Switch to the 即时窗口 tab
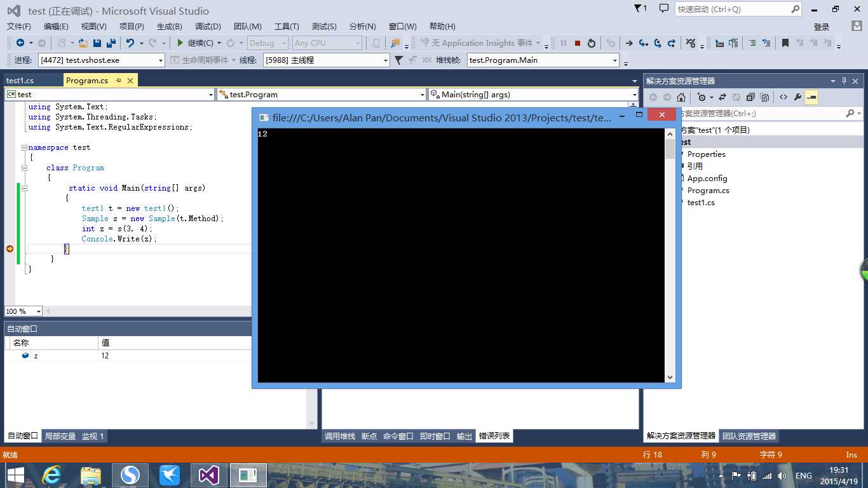 click(435, 436)
